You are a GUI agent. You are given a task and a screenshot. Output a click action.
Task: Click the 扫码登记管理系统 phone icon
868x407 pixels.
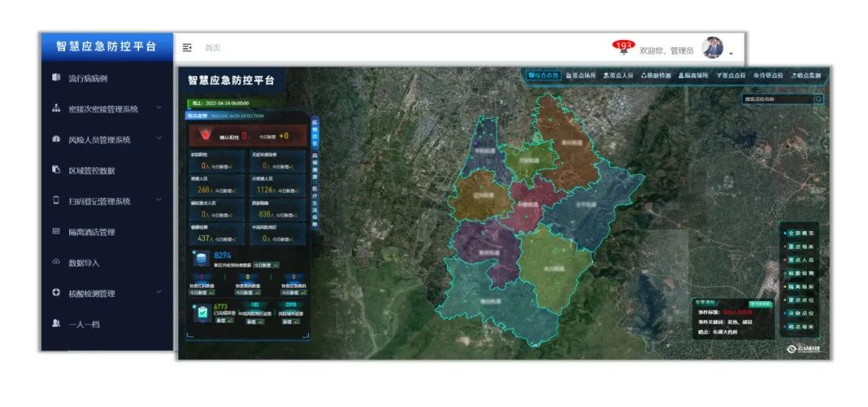pyautogui.click(x=56, y=201)
